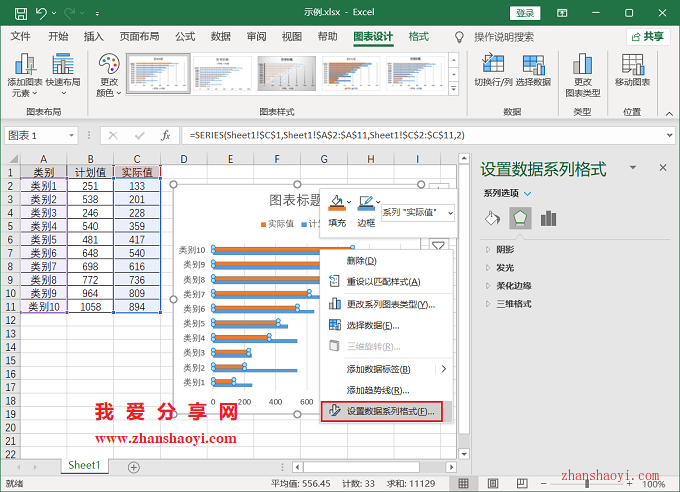Open Quick Layout (快速布局) gallery

[63, 75]
